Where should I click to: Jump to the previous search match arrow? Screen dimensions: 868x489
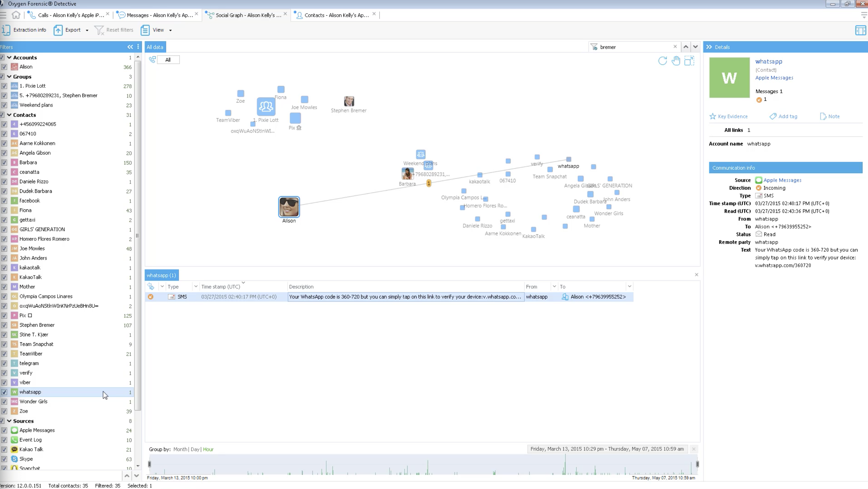686,47
